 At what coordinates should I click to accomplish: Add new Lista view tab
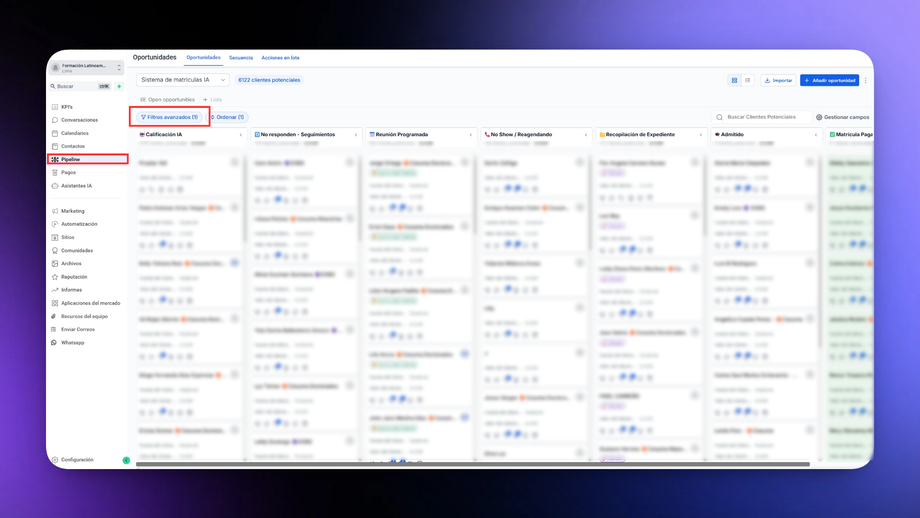tap(212, 100)
